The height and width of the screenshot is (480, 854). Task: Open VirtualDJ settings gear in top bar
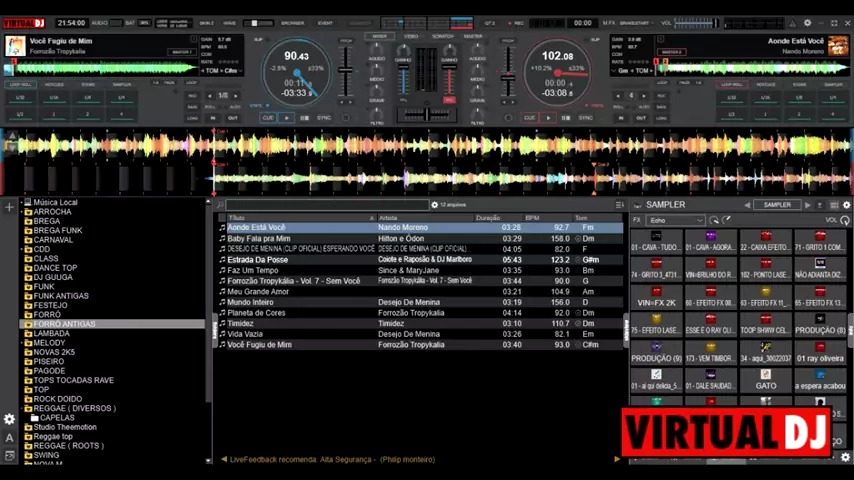(808, 23)
